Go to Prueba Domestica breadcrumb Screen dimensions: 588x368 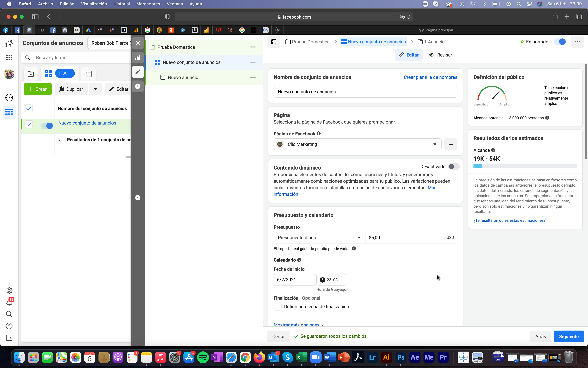click(308, 42)
